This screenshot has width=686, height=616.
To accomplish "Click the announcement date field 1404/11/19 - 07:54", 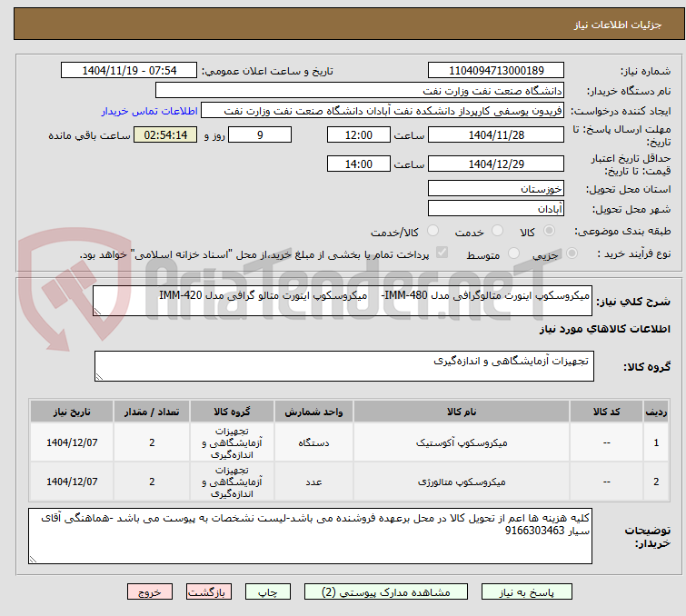I will coord(129,71).
